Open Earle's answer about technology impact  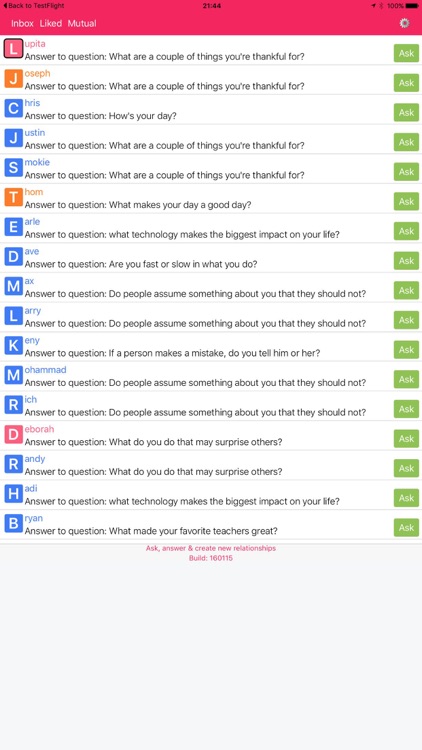(x=182, y=235)
